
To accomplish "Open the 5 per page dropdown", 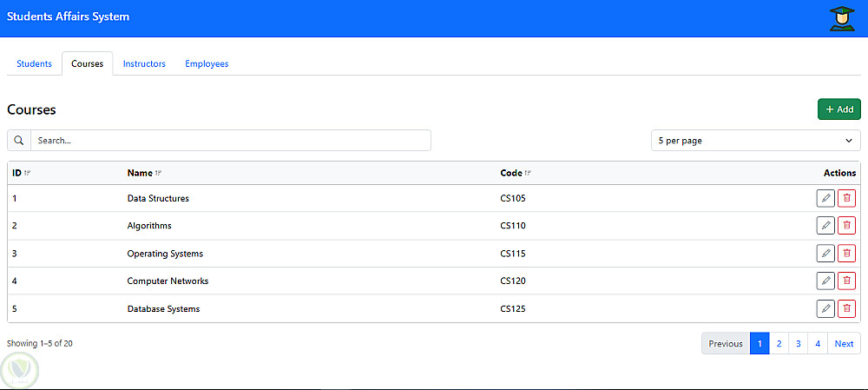I will pyautogui.click(x=755, y=141).
